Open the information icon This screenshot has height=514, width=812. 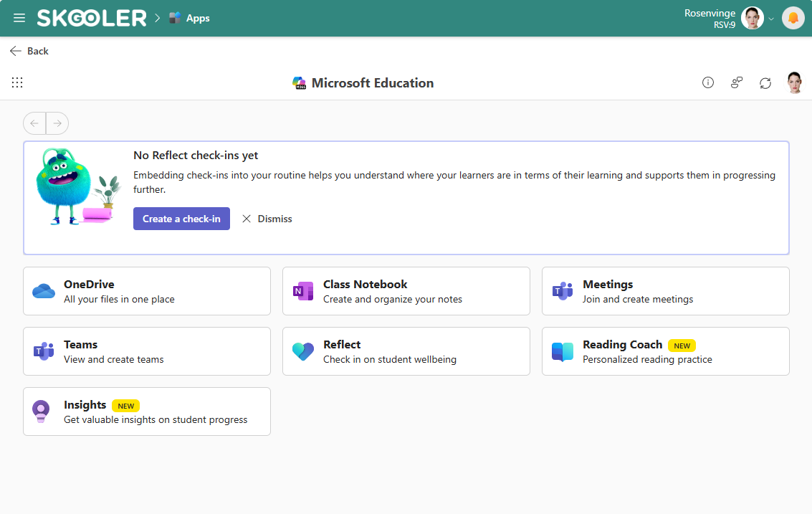[708, 82]
